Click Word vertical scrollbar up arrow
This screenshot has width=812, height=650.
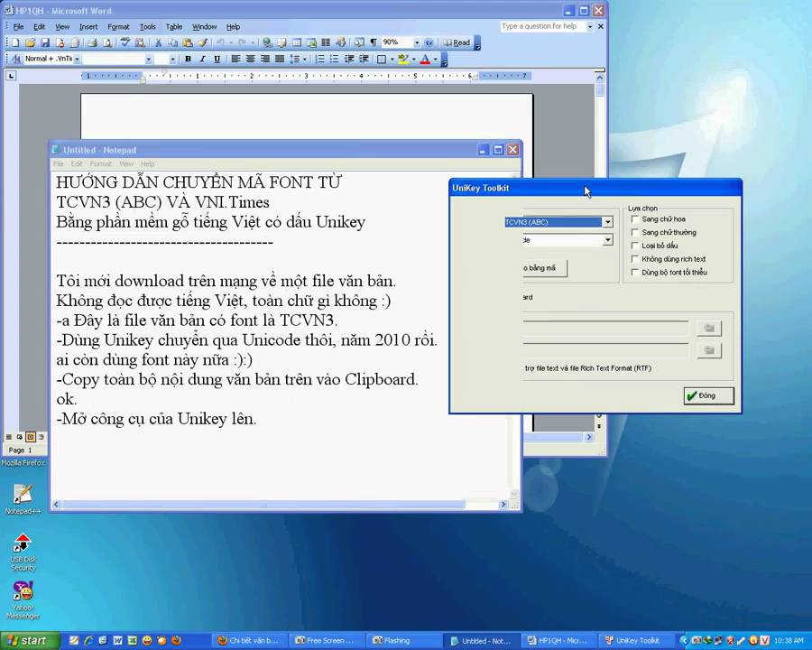tap(600, 78)
